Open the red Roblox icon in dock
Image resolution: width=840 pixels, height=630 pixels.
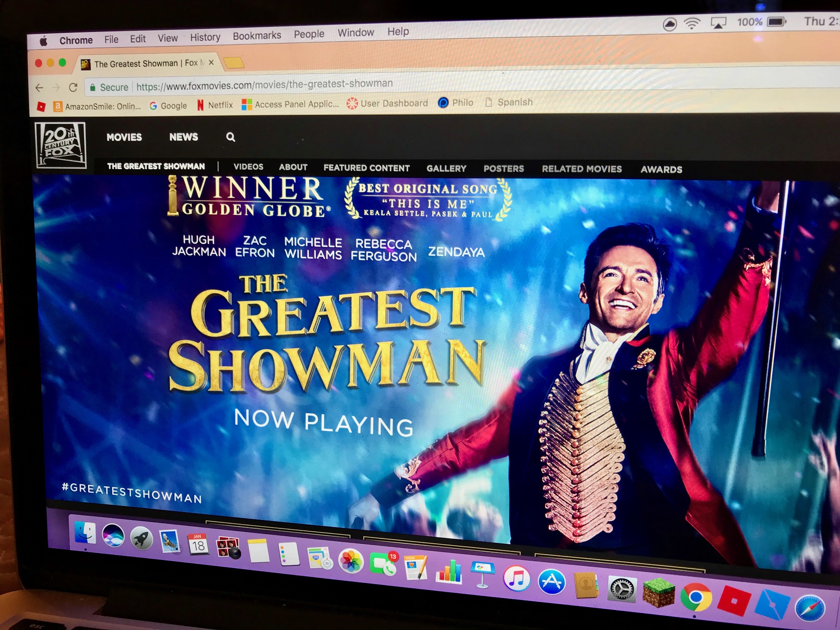pos(734,601)
